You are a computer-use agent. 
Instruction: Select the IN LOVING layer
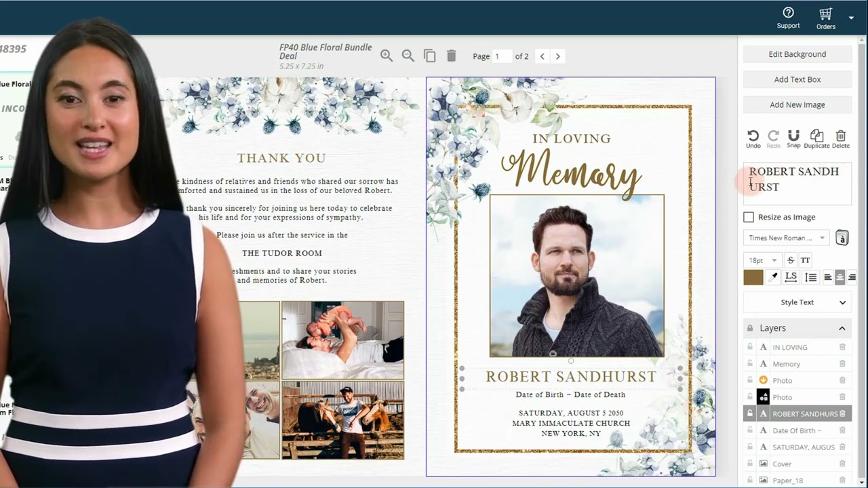(x=790, y=347)
